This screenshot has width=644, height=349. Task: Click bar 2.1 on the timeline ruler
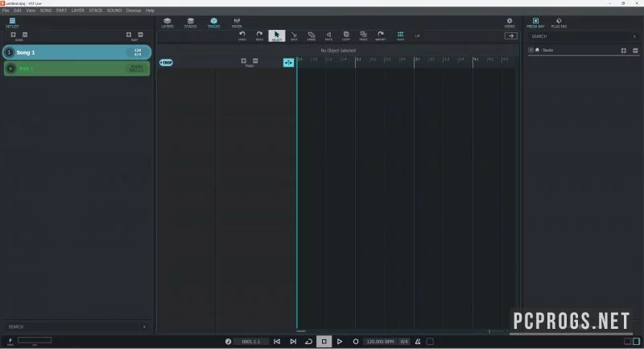(x=358, y=60)
